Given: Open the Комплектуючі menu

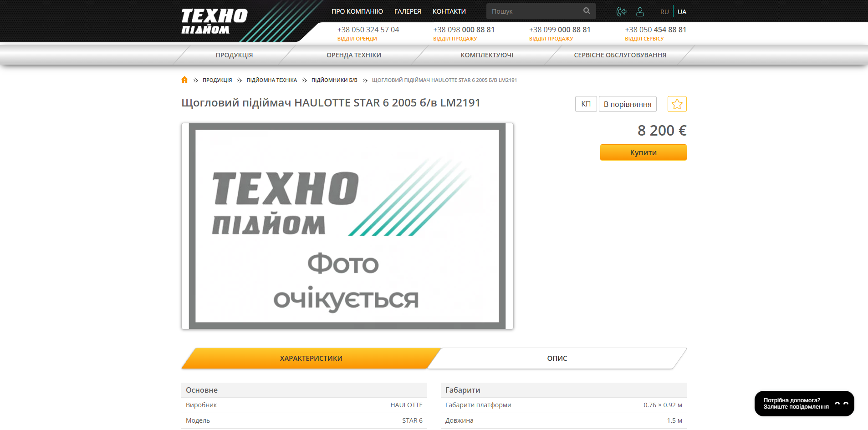Looking at the screenshot, I should point(487,55).
